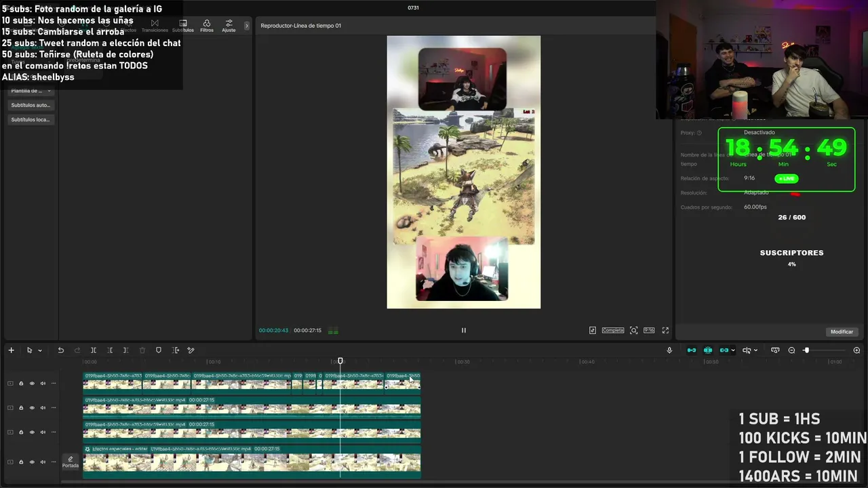Click the Portada cover button
Image resolution: width=868 pixels, height=488 pixels.
pyautogui.click(x=71, y=462)
